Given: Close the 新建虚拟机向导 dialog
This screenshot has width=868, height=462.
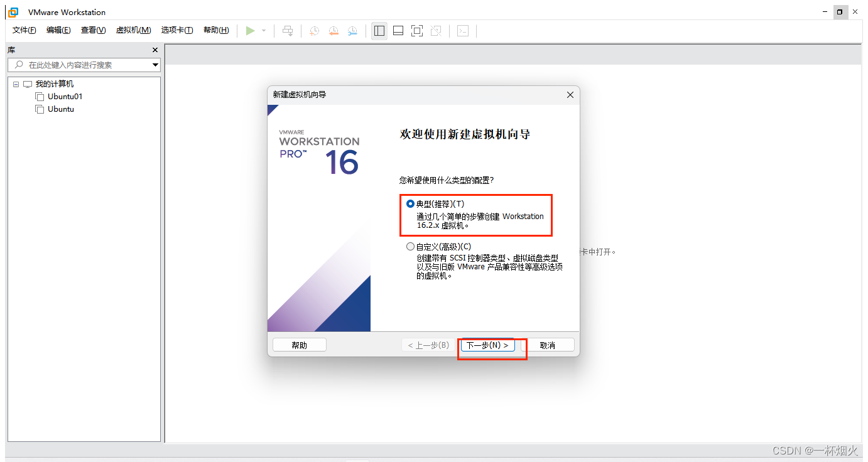Looking at the screenshot, I should [570, 95].
